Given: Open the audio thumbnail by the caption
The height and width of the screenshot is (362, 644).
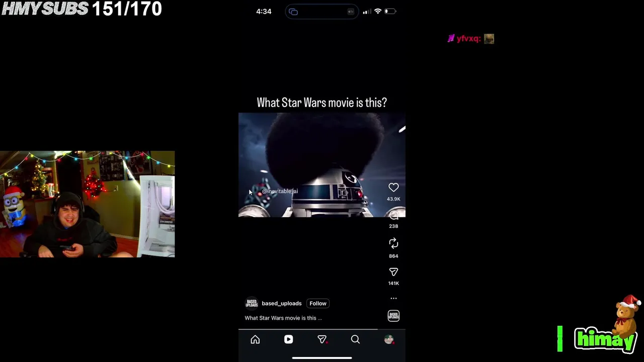Looking at the screenshot, I should coord(393,316).
